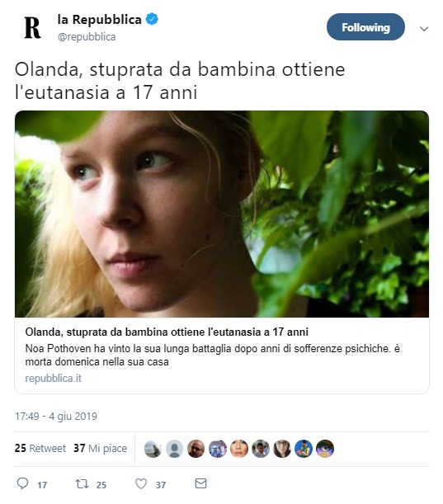Expand tweet options chevron menu

click(x=424, y=29)
